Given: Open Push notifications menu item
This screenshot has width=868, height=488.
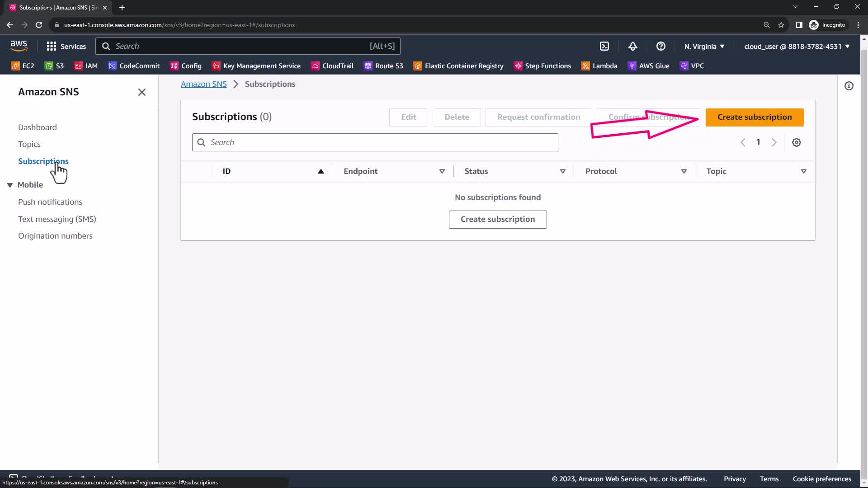Looking at the screenshot, I should click(50, 202).
